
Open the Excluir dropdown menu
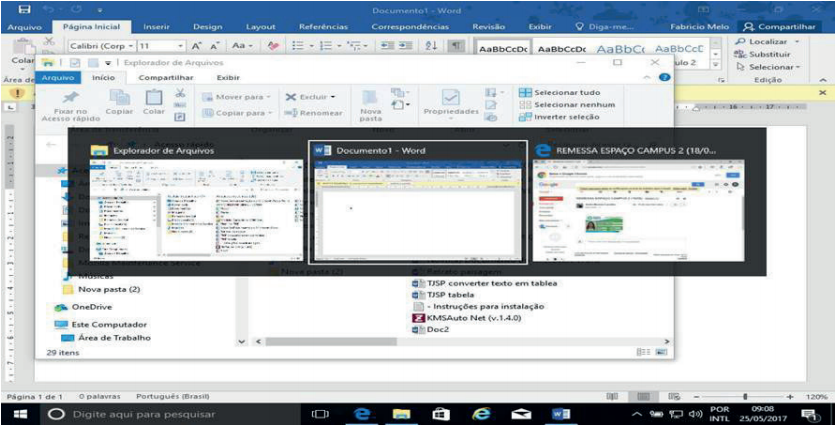[312, 97]
